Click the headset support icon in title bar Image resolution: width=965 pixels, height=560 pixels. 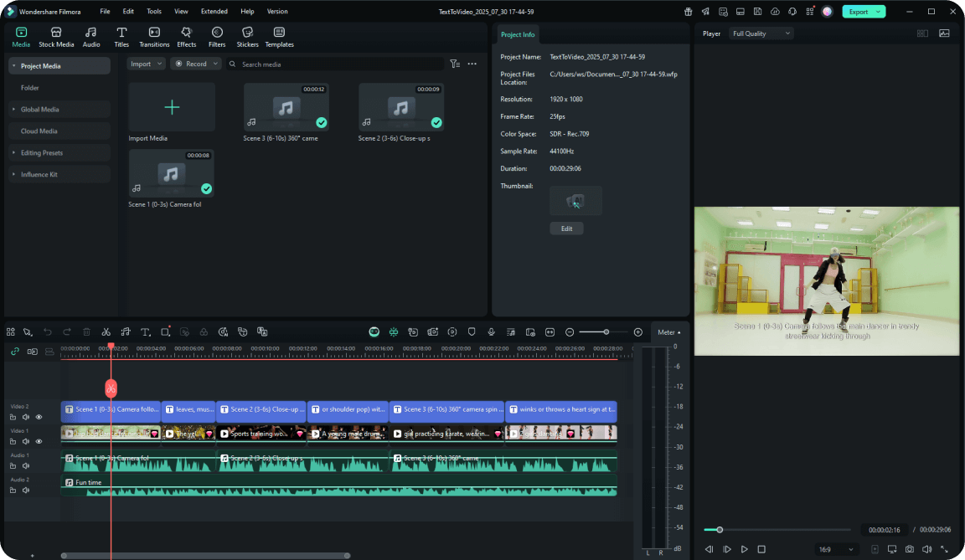click(x=792, y=12)
